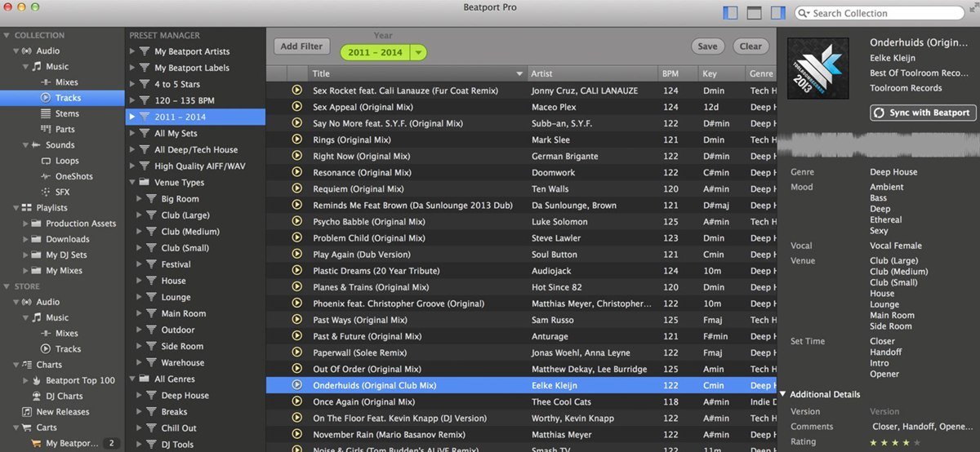This screenshot has height=452, width=980.
Task: Select the Warehouse venue preset
Action: point(182,362)
